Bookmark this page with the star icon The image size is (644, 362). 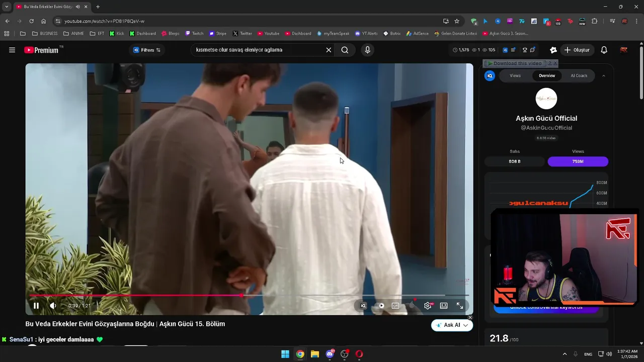coord(457,21)
